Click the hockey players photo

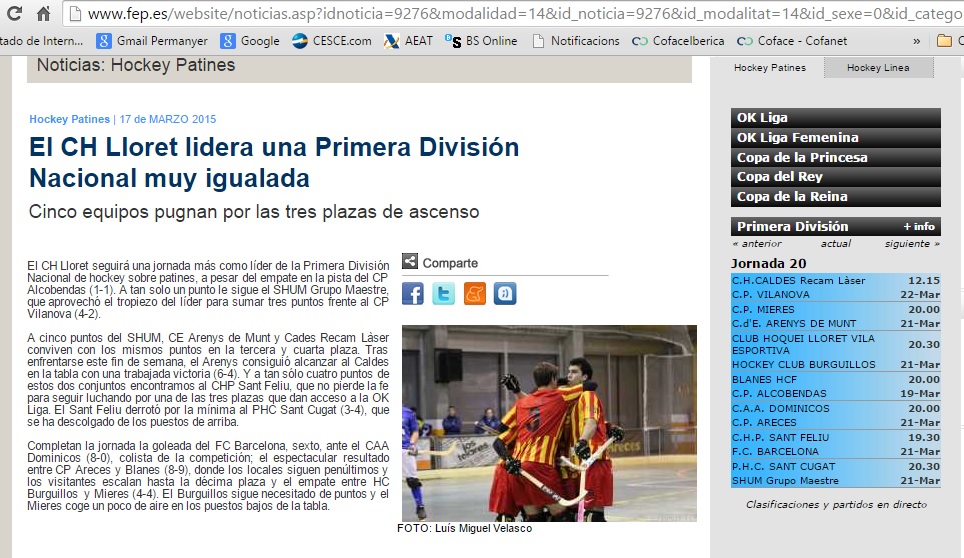(549, 422)
